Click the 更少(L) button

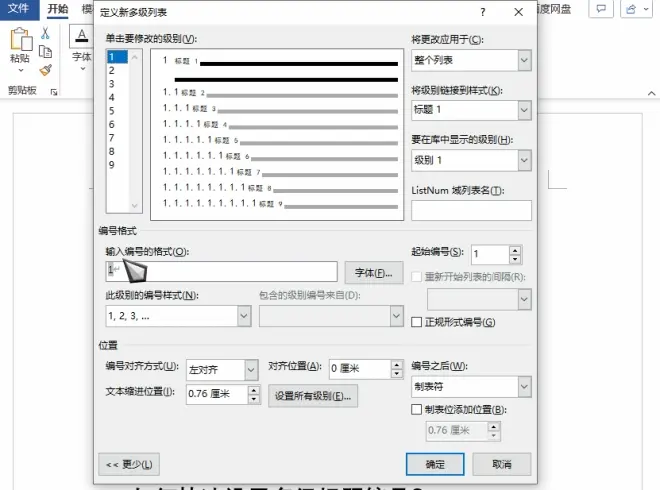(x=129, y=464)
